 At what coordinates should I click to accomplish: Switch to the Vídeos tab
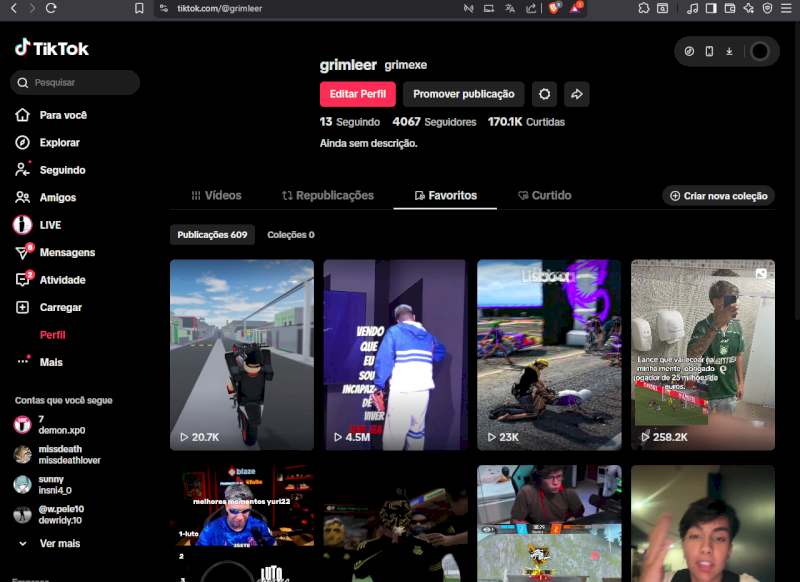click(x=216, y=196)
